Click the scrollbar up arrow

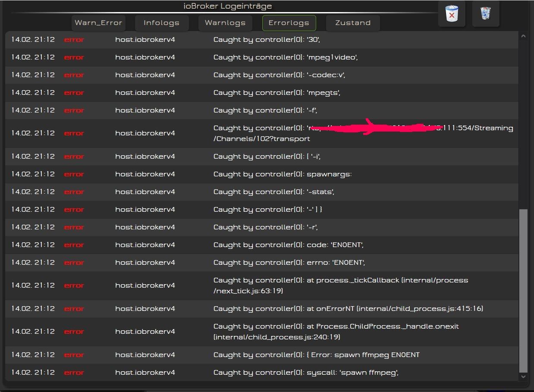523,37
